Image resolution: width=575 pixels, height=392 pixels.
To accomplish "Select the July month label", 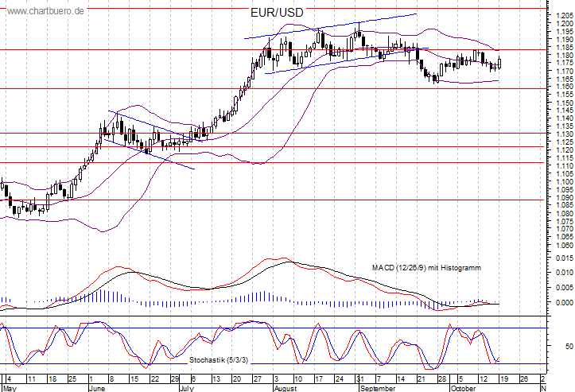I will pos(187,388).
